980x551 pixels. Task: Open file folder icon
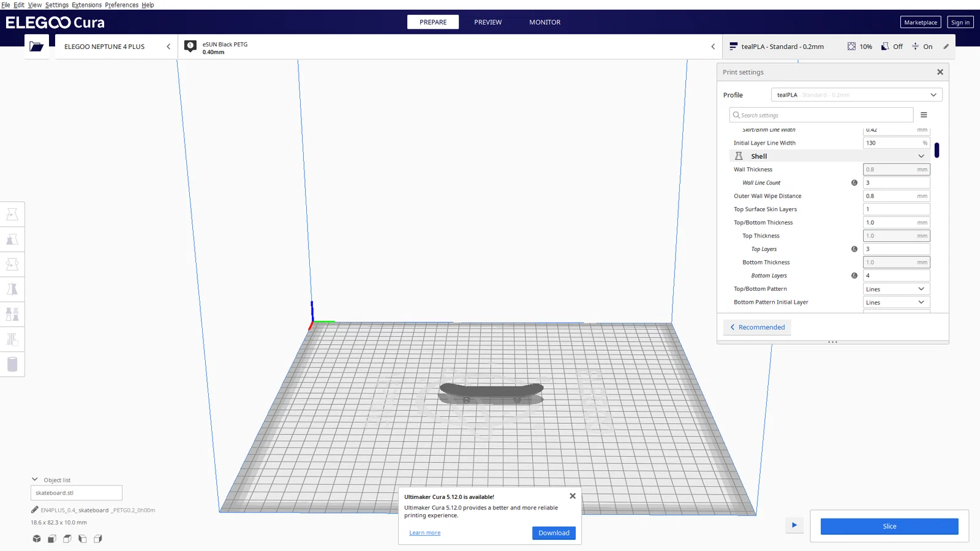click(x=37, y=47)
